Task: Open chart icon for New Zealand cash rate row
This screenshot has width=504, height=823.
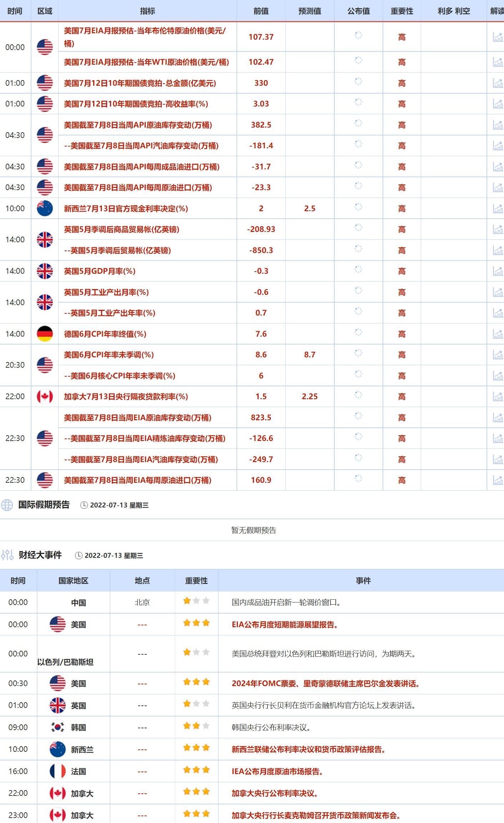Action: tap(498, 208)
